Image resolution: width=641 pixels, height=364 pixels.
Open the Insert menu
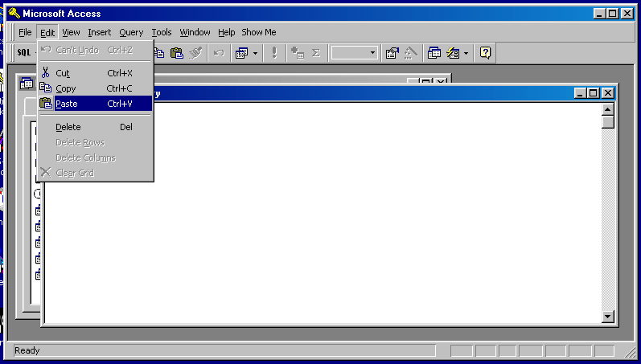click(100, 32)
